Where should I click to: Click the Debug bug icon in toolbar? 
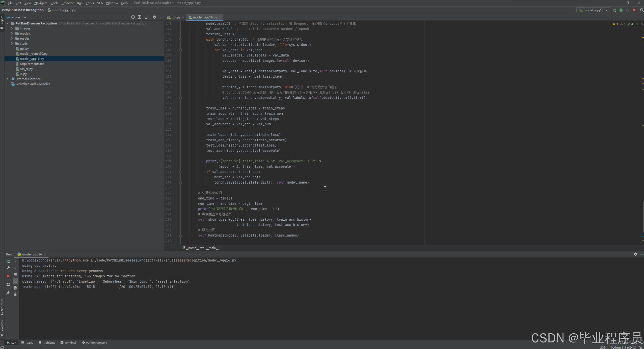point(621,10)
